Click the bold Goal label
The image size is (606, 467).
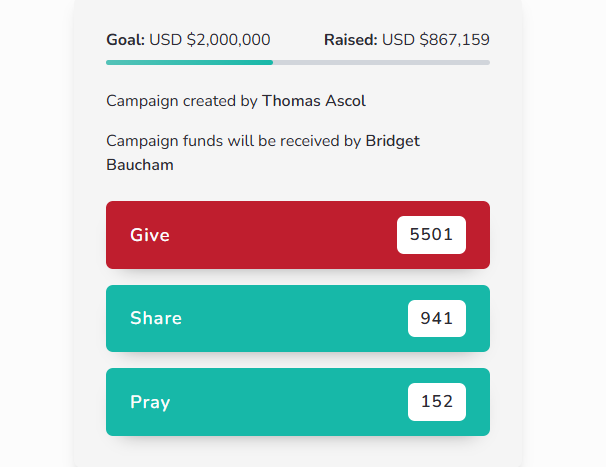126,40
